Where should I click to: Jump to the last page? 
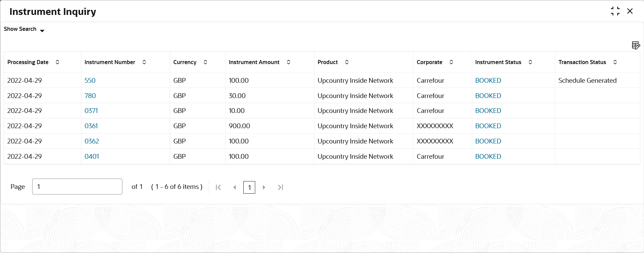(x=280, y=187)
